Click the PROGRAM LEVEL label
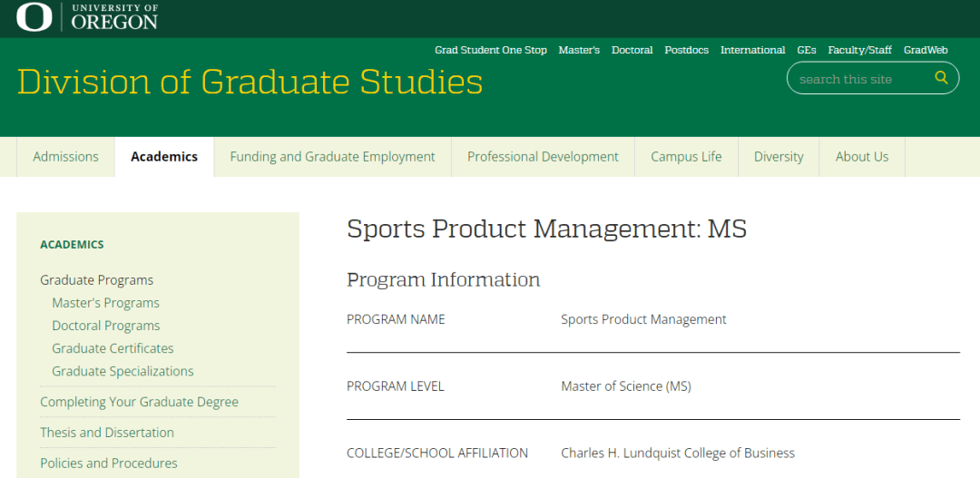 point(395,386)
